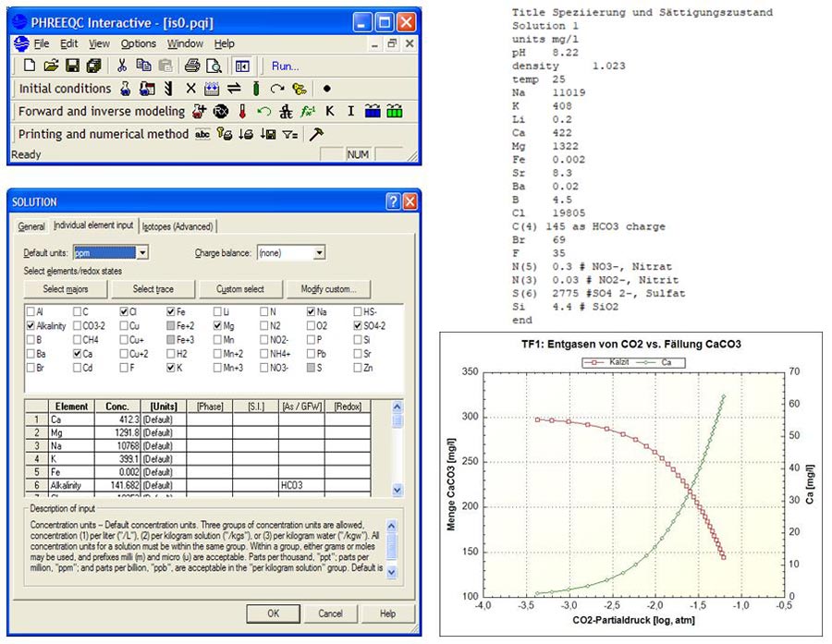This screenshot has height=644, width=832.
Task: Open kinetics with the d/dt icon
Action: (x=286, y=112)
